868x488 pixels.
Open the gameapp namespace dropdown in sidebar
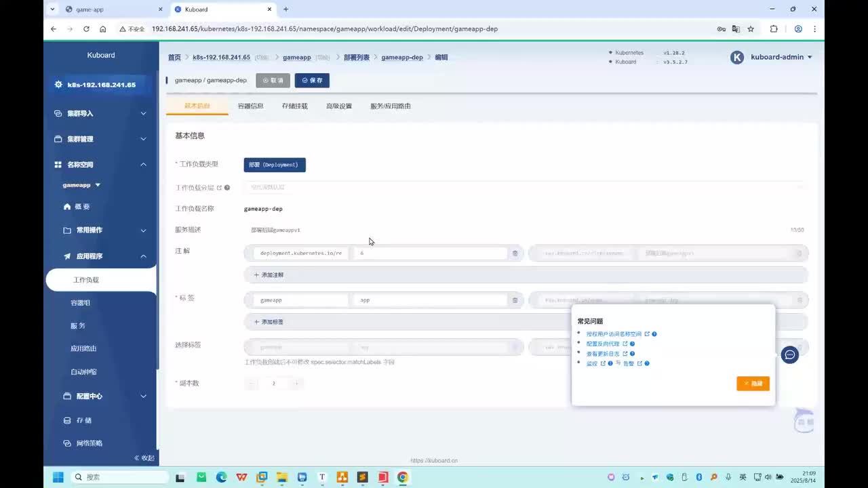[x=81, y=185]
